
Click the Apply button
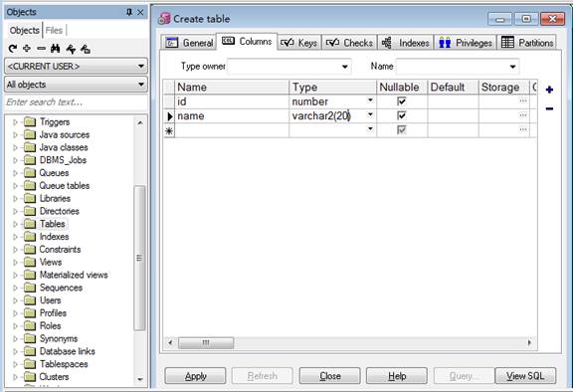point(195,376)
